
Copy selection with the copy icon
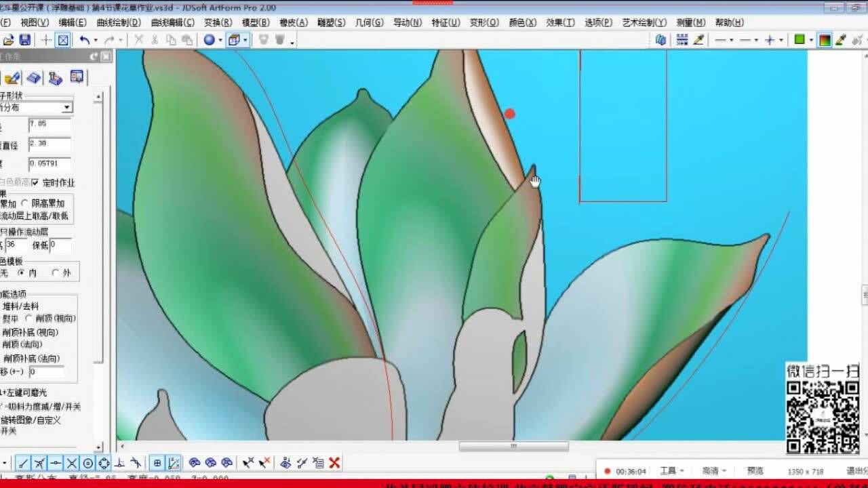171,40
